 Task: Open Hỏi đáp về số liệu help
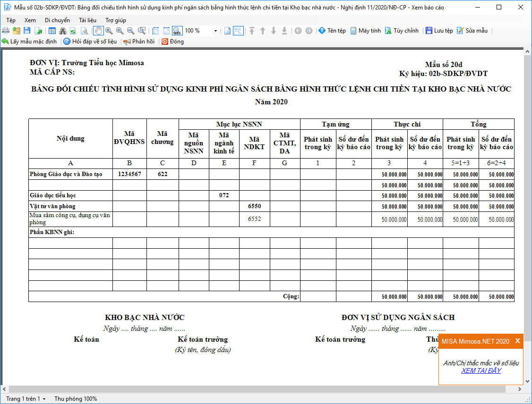pyautogui.click(x=90, y=42)
